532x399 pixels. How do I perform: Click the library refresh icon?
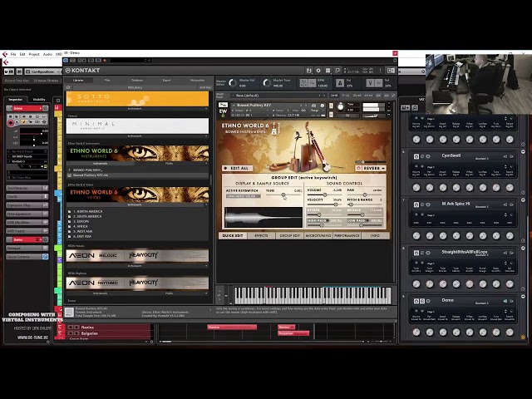[70, 86]
